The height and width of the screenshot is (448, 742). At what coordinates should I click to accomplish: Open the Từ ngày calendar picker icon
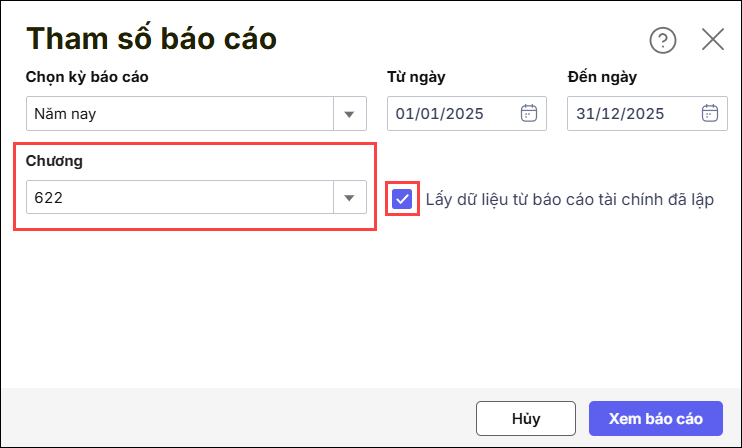pyautogui.click(x=529, y=113)
